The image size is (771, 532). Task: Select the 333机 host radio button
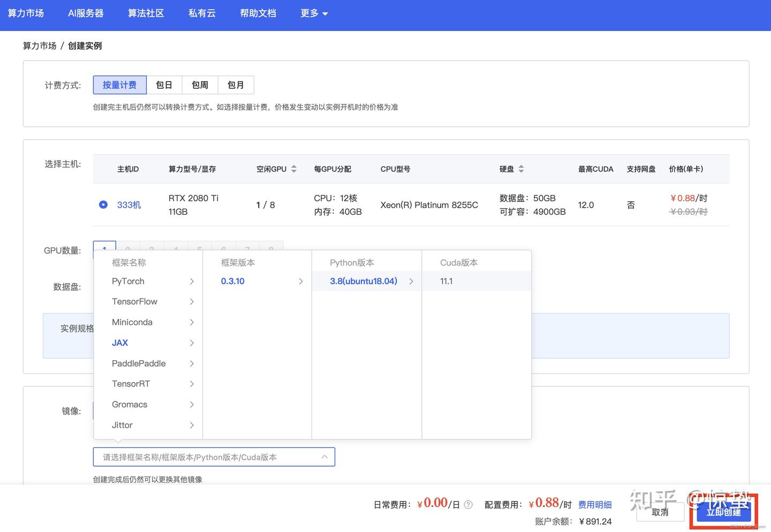[x=103, y=204]
